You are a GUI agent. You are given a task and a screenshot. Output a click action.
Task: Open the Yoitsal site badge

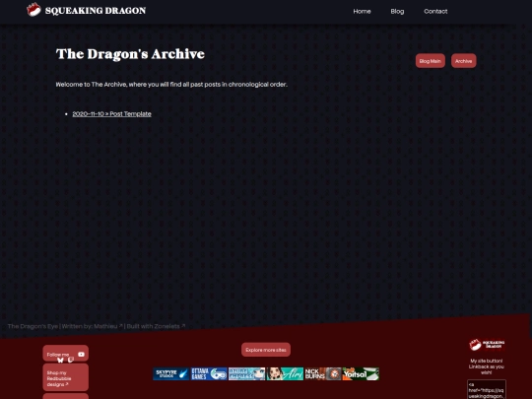click(361, 374)
